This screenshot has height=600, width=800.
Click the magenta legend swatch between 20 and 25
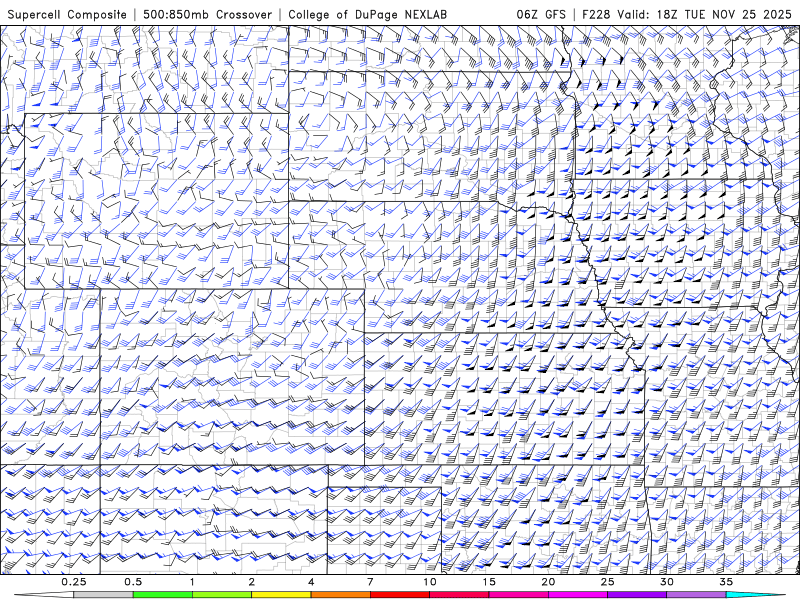(578, 595)
